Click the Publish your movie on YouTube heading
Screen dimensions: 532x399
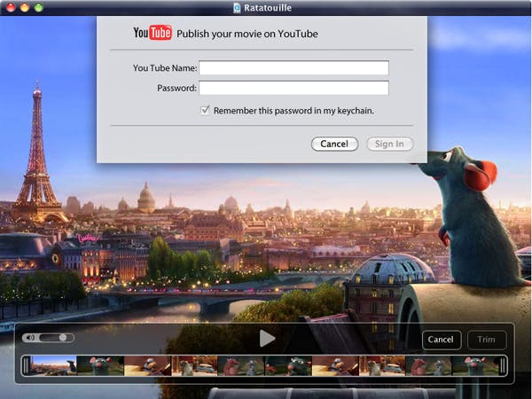click(x=247, y=34)
